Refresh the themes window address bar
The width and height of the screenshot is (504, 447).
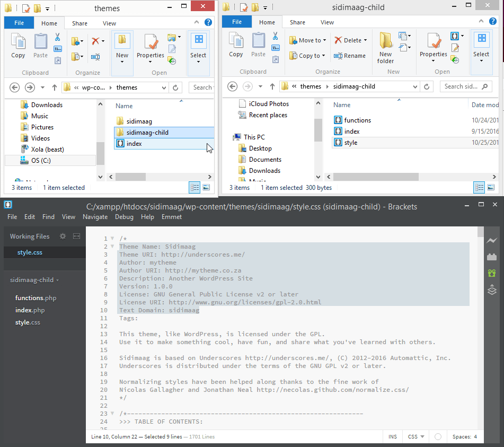click(175, 87)
